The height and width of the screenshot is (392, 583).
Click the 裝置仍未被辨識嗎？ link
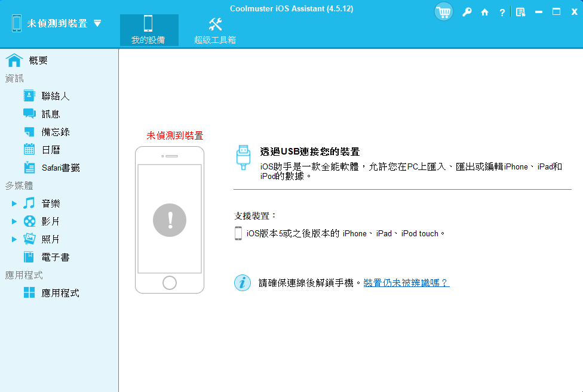pos(406,283)
